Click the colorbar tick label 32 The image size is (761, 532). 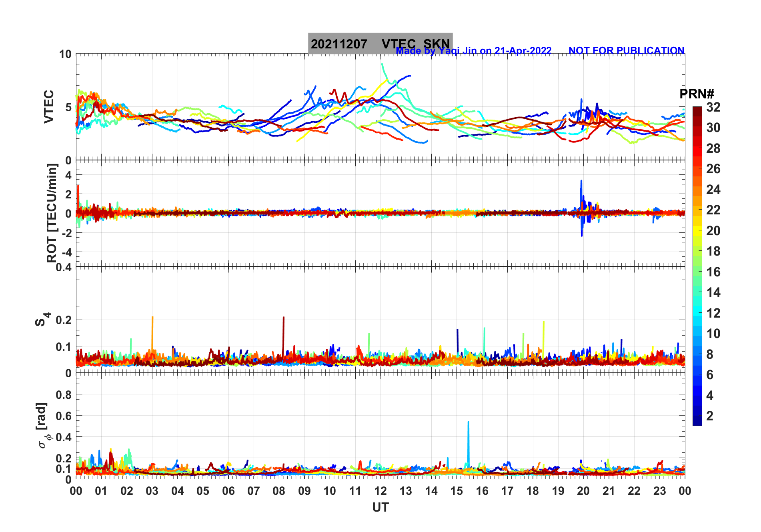(x=713, y=107)
